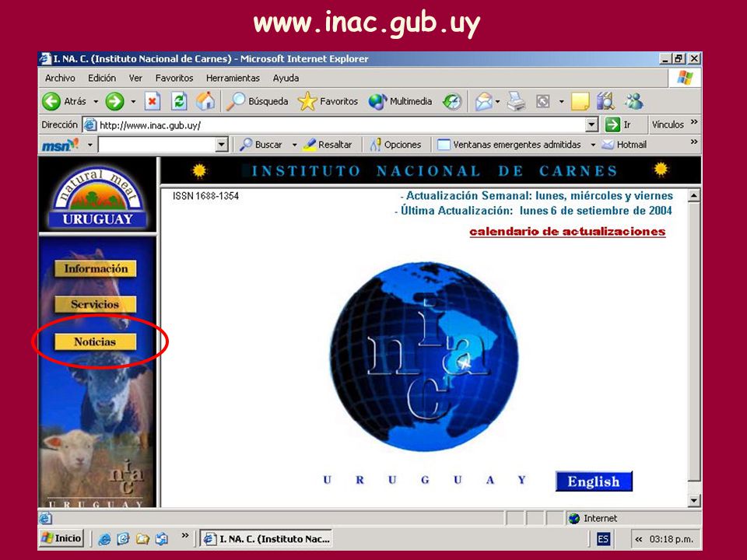Print the page with the printer icon
747x560 pixels.
pos(516,101)
